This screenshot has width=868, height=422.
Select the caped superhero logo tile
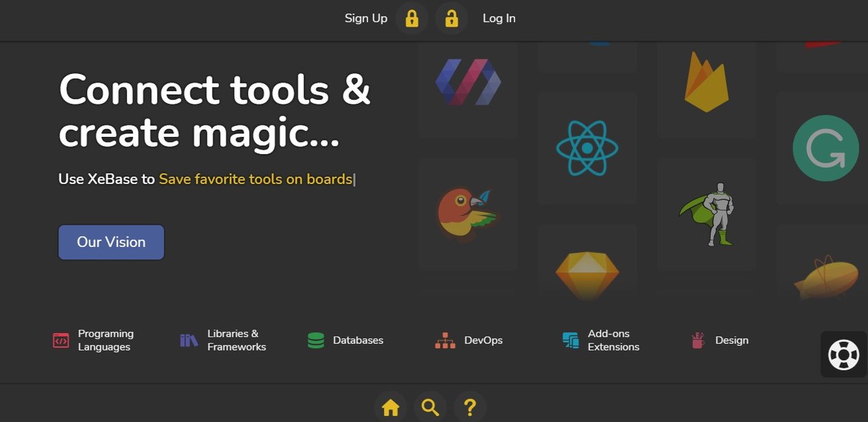coord(707,214)
